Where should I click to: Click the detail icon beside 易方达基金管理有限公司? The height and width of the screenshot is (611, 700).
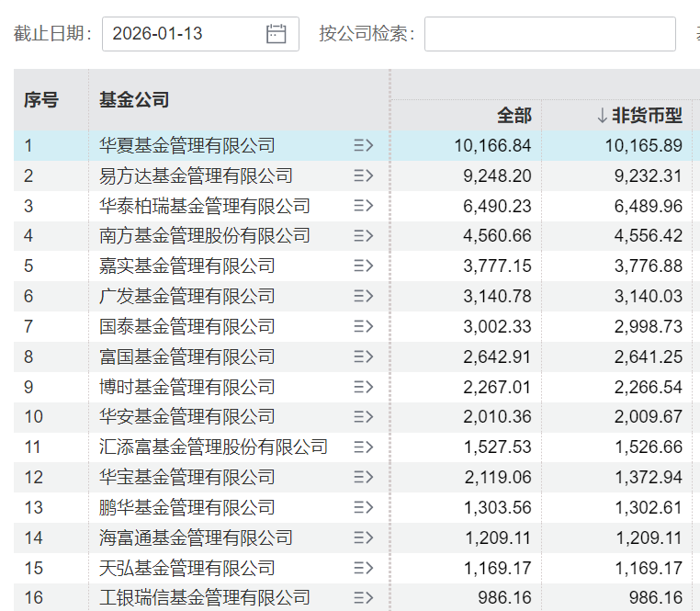click(x=363, y=175)
